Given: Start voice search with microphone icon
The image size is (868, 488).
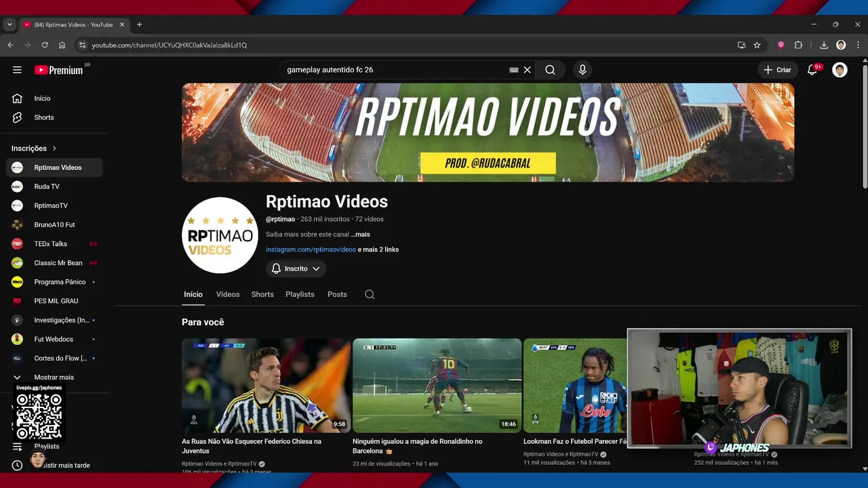Looking at the screenshot, I should point(582,70).
